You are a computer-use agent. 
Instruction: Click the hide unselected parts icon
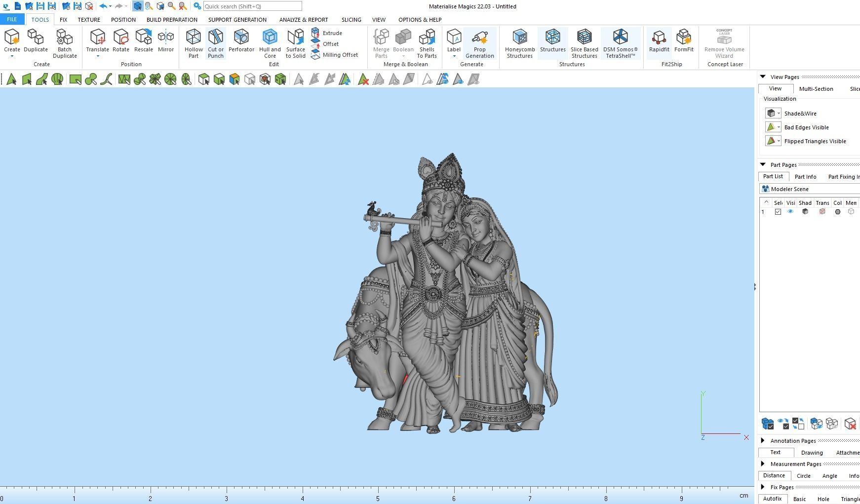click(832, 424)
